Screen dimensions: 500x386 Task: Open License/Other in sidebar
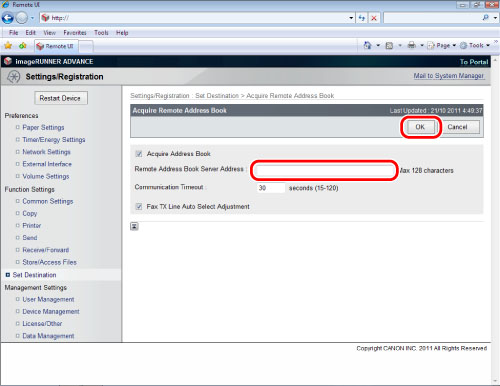coord(42,323)
